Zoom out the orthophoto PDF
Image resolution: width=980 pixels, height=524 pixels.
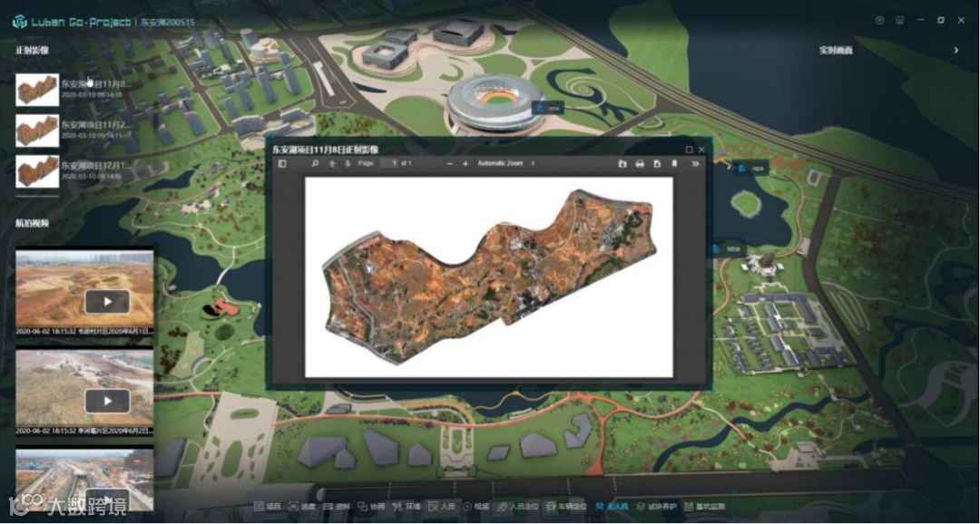[x=449, y=163]
